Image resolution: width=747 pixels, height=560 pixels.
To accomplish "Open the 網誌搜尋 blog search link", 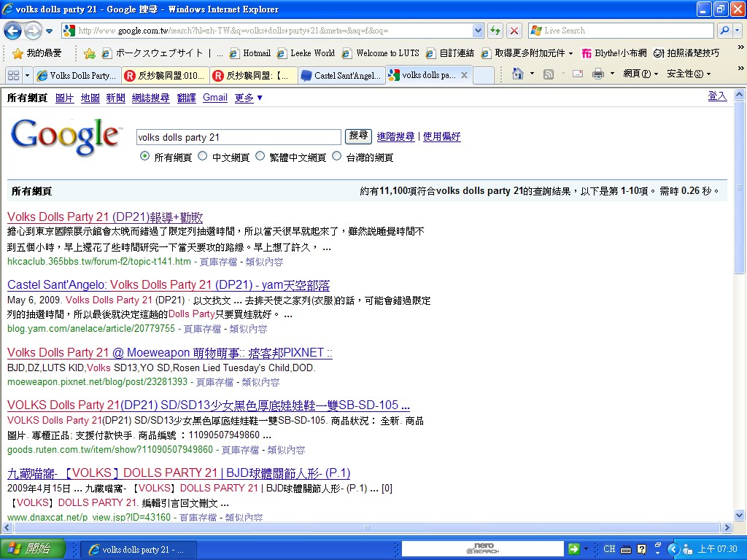I will click(x=150, y=98).
